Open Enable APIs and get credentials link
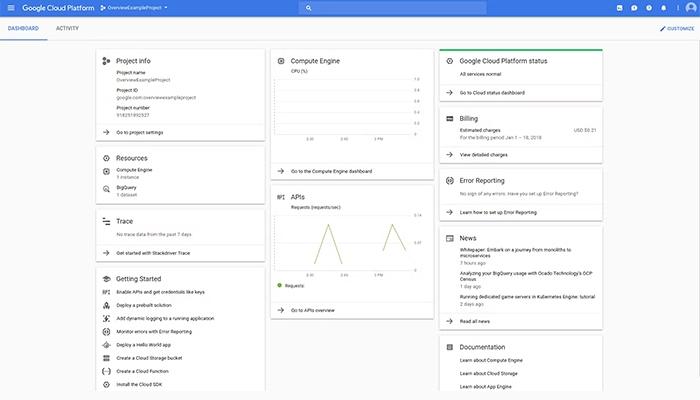The width and height of the screenshot is (700, 400). 160,292
